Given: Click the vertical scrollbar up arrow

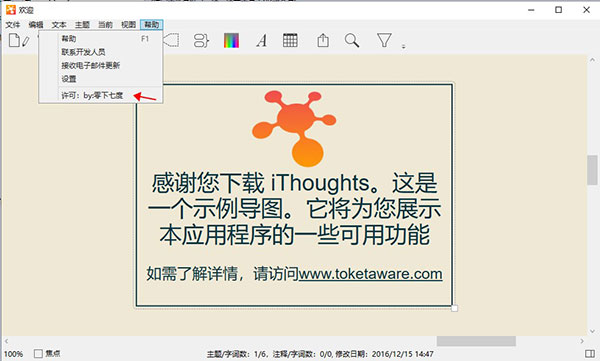Looking at the screenshot, I should [592, 60].
